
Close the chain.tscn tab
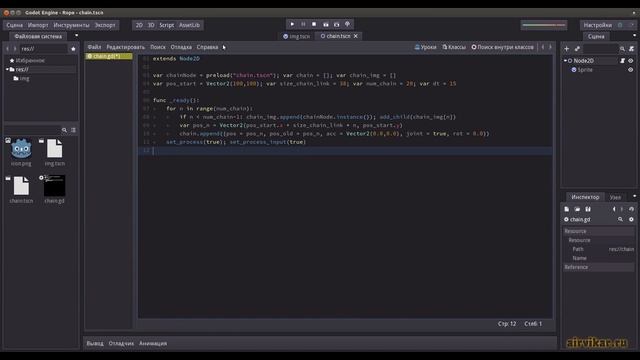(x=356, y=36)
